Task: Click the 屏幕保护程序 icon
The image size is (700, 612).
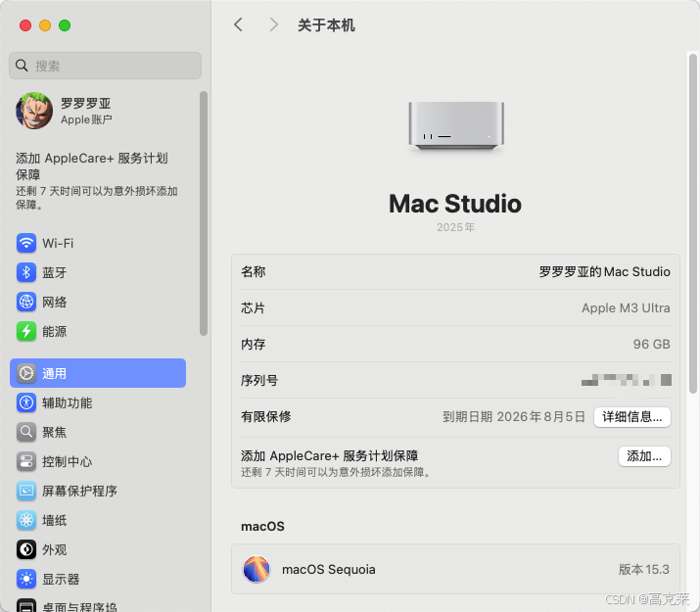Action: tap(26, 491)
